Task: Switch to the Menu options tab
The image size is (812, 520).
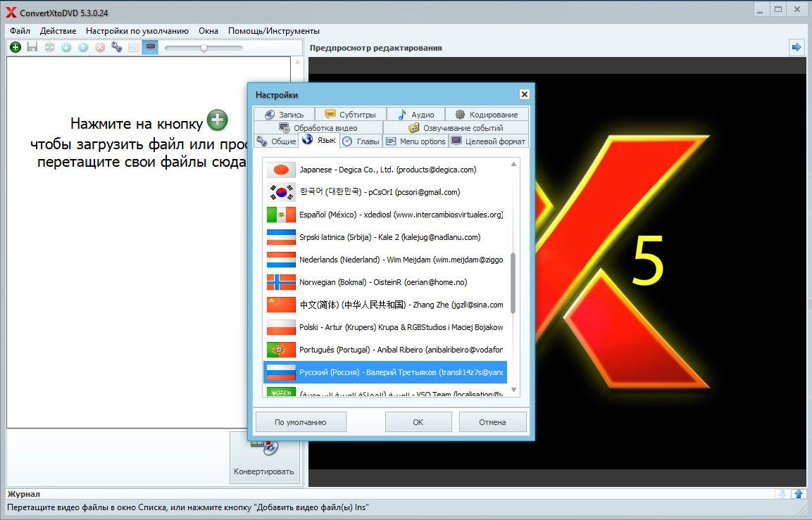Action: (x=416, y=141)
